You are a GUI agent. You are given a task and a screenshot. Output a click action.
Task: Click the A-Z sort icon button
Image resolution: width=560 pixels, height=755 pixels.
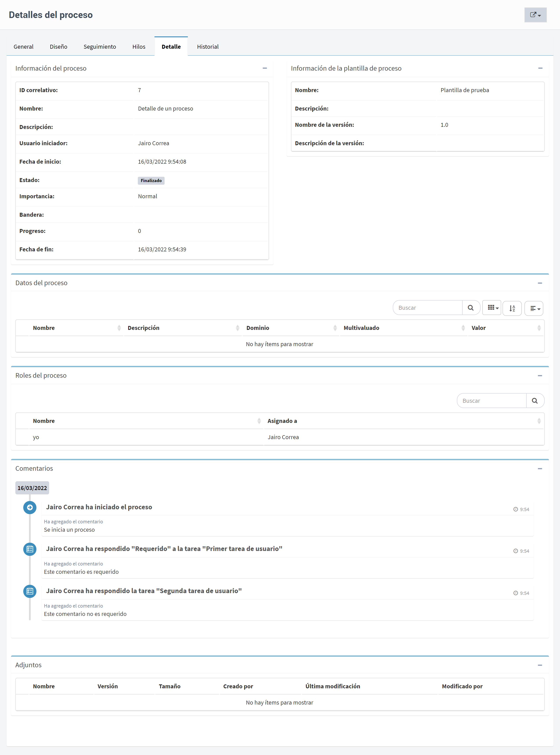(x=512, y=308)
